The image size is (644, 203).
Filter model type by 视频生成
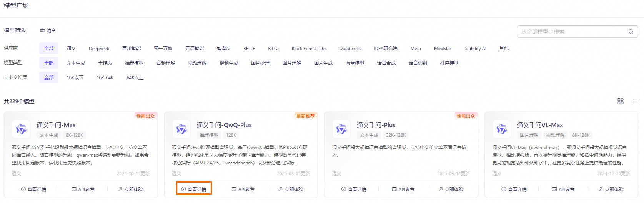[x=229, y=63]
